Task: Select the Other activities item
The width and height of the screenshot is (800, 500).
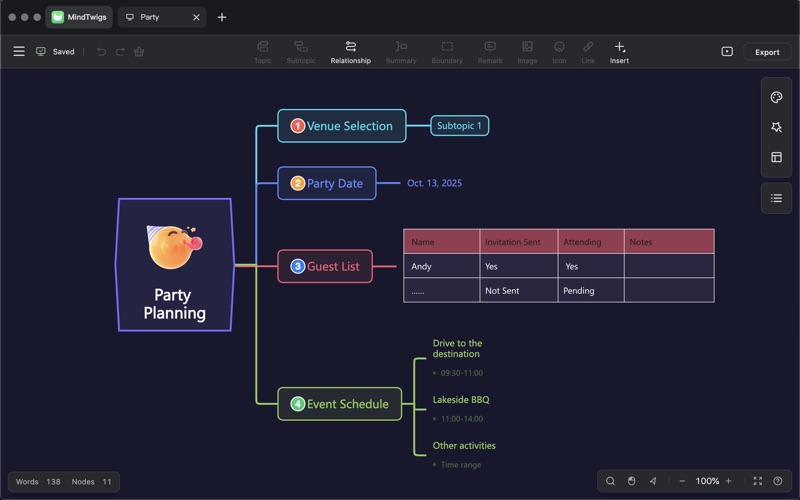Action: pyautogui.click(x=464, y=445)
